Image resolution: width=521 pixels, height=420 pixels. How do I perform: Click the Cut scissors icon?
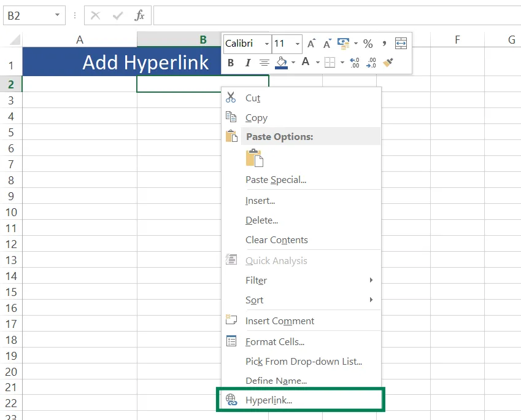click(x=231, y=98)
